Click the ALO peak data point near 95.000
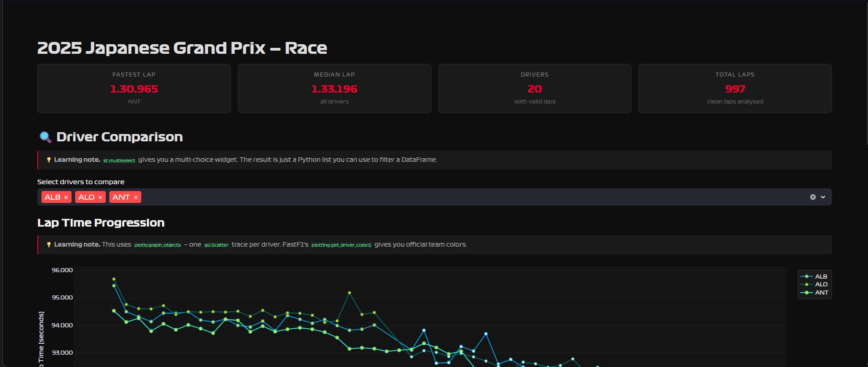 pyautogui.click(x=349, y=293)
